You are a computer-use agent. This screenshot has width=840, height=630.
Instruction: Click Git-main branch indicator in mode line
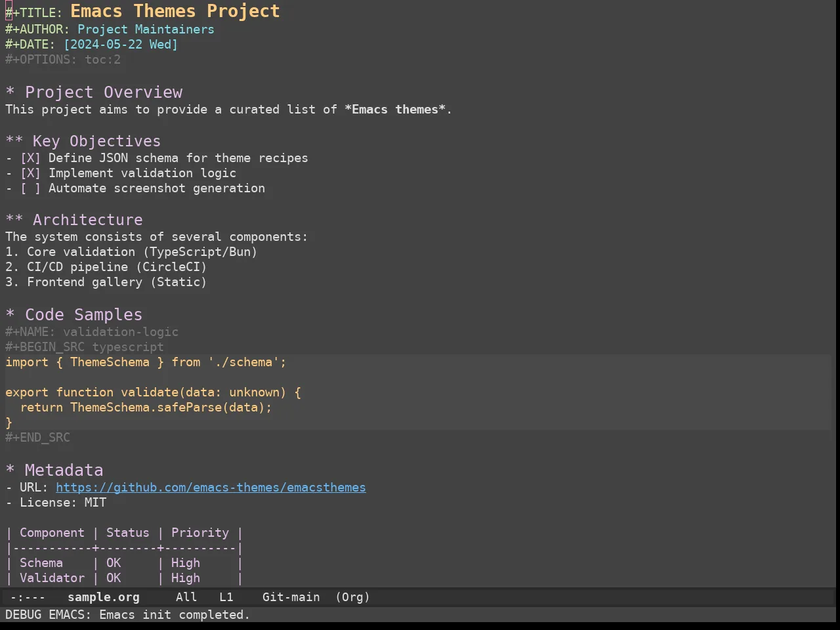pyautogui.click(x=291, y=597)
